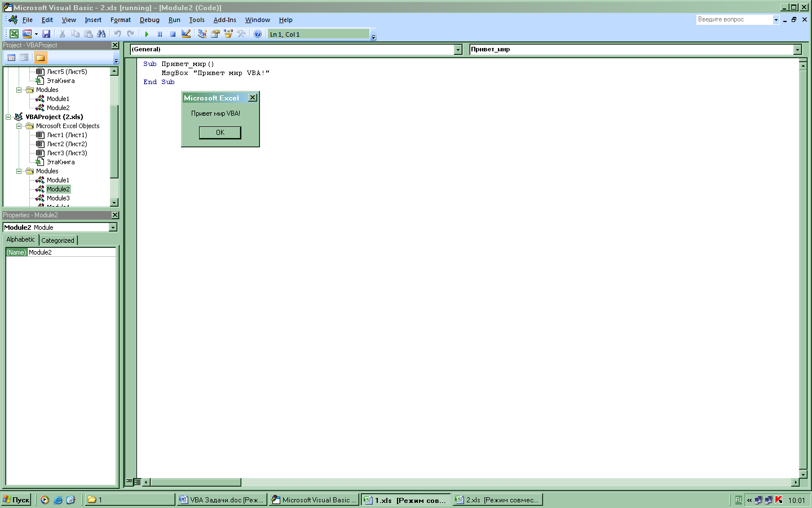Select Лист2 (Лист2) in project tree
Image resolution: width=812 pixels, height=508 pixels.
67,144
